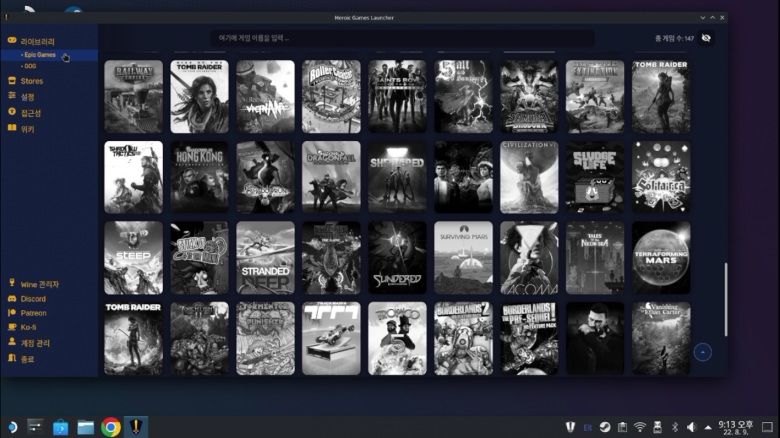Click Heroic launcher taskbar icon
780x438 pixels.
(136, 427)
